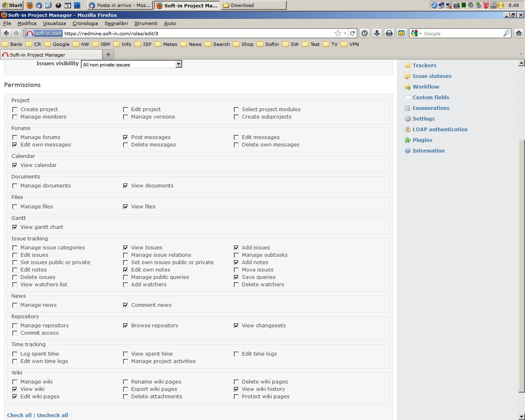Click the scrollbar up arrow
Screen dimensions: 525x420
coord(522,63)
